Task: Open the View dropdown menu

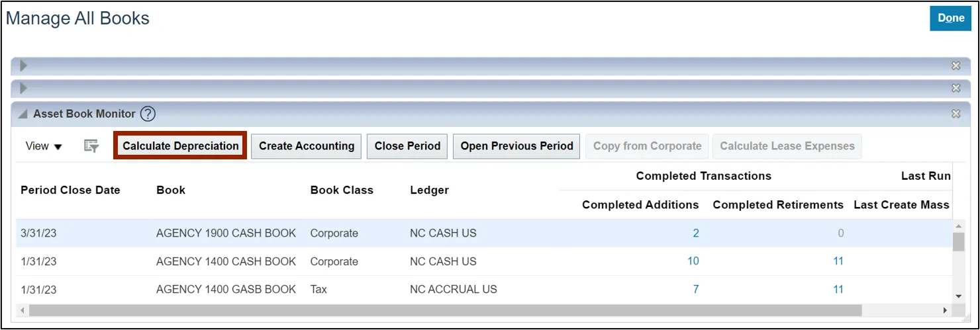Action: 44,146
